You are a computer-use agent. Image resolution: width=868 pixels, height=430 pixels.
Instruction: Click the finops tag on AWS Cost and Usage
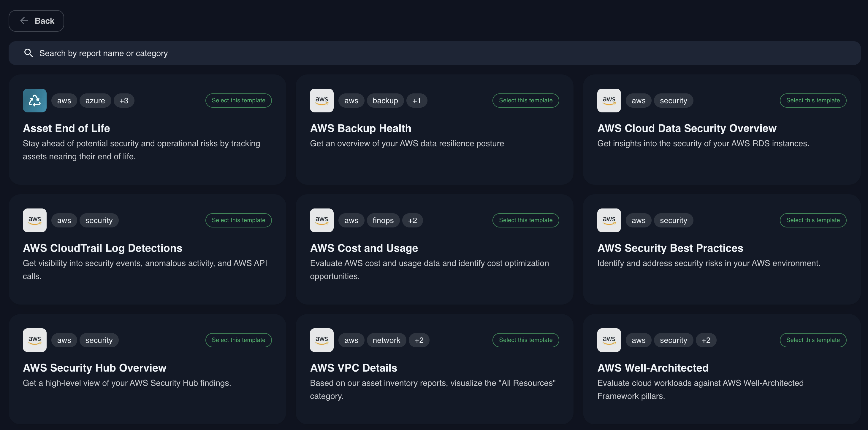pos(383,221)
